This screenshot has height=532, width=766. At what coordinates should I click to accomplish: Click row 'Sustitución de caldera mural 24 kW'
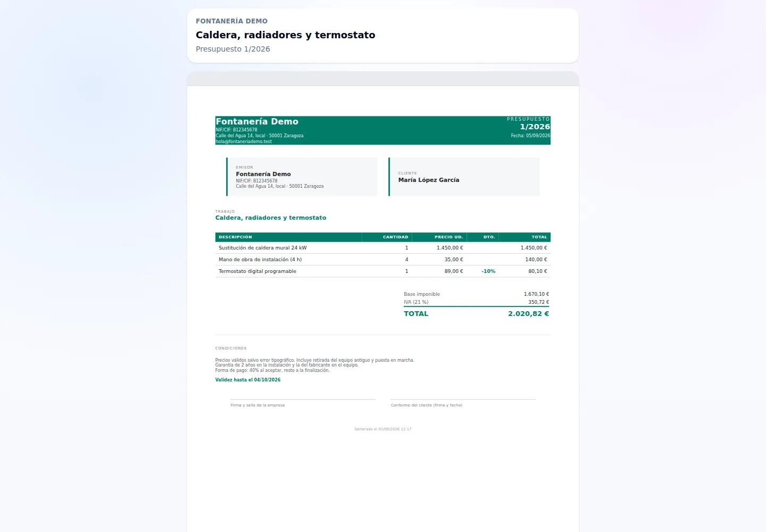pos(383,248)
